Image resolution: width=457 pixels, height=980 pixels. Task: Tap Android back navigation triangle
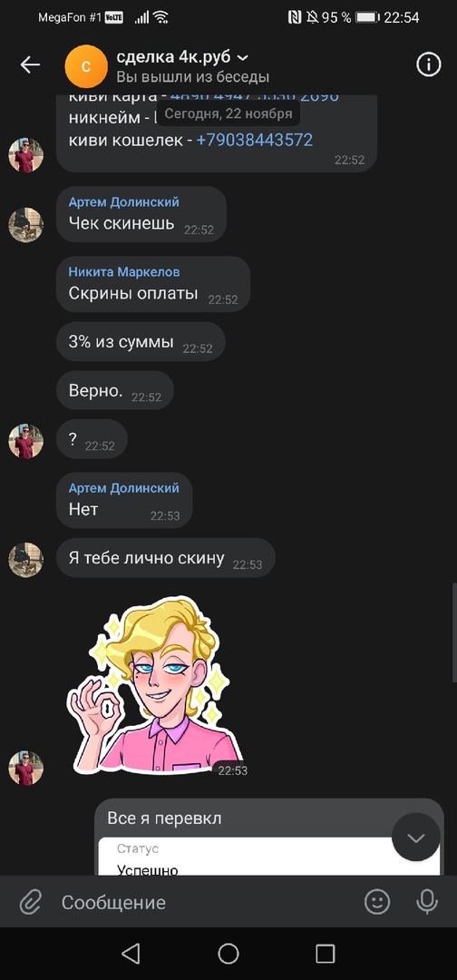[131, 954]
